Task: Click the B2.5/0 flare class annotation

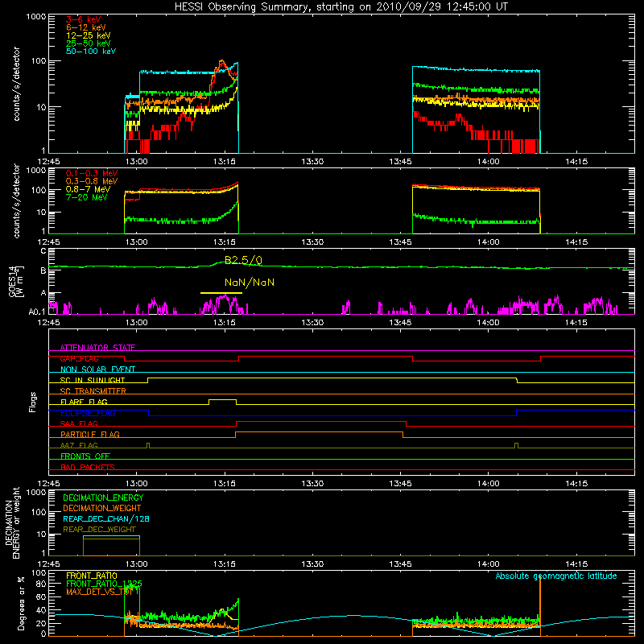Action: point(243,260)
